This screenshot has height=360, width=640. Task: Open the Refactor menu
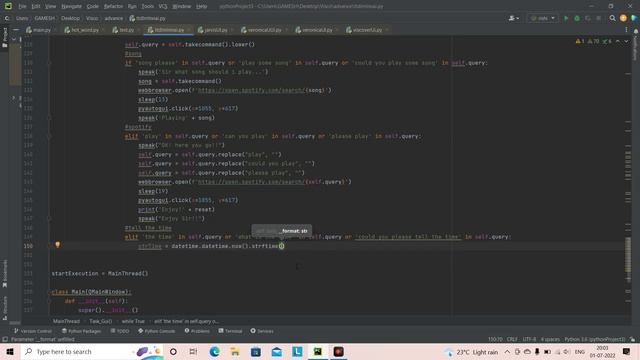point(113,7)
